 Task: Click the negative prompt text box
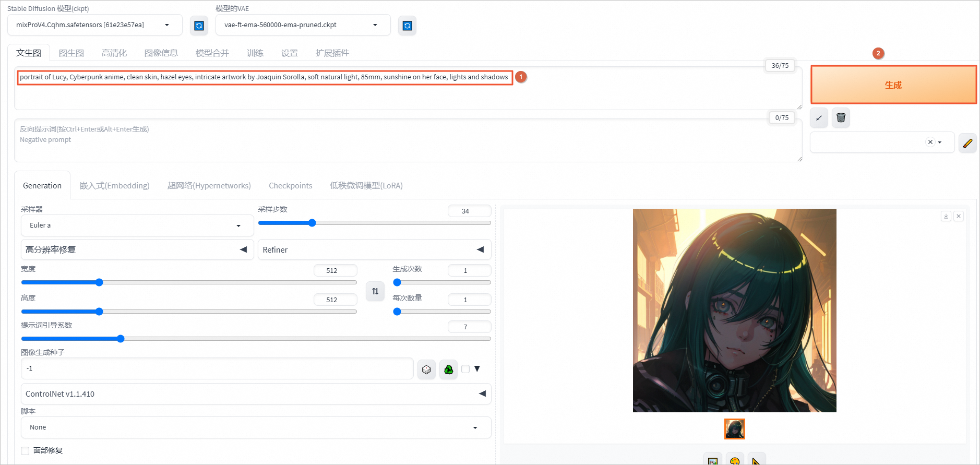pos(408,140)
